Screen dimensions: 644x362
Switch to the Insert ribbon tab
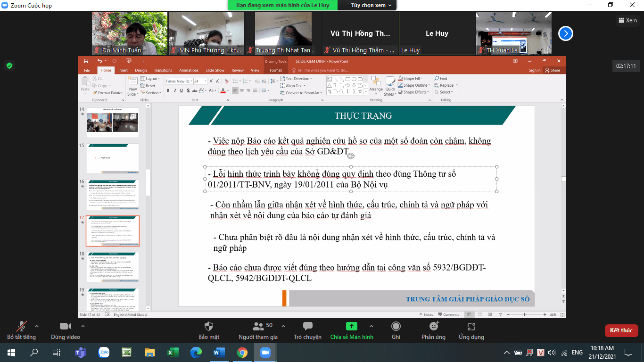click(x=123, y=70)
